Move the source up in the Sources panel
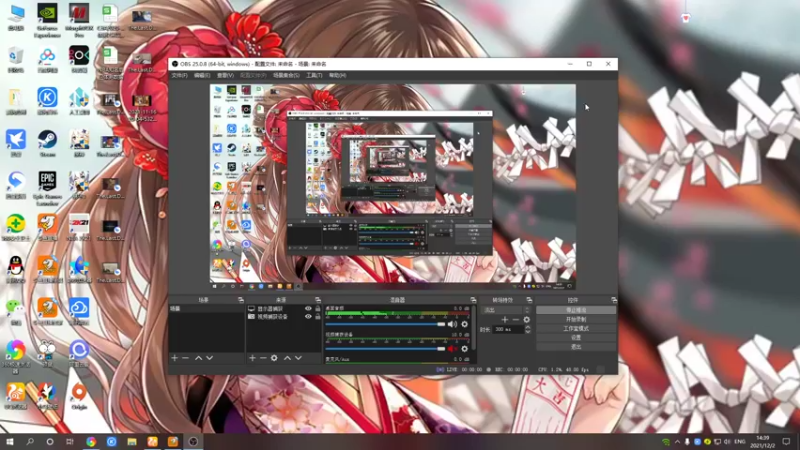 pyautogui.click(x=287, y=358)
